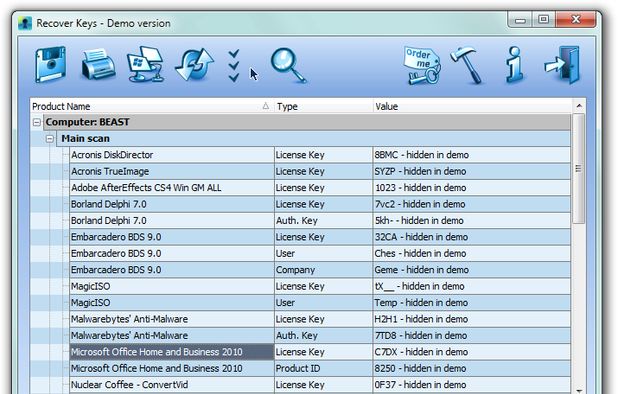
Task: Open the scan network computers icon
Action: [145, 65]
